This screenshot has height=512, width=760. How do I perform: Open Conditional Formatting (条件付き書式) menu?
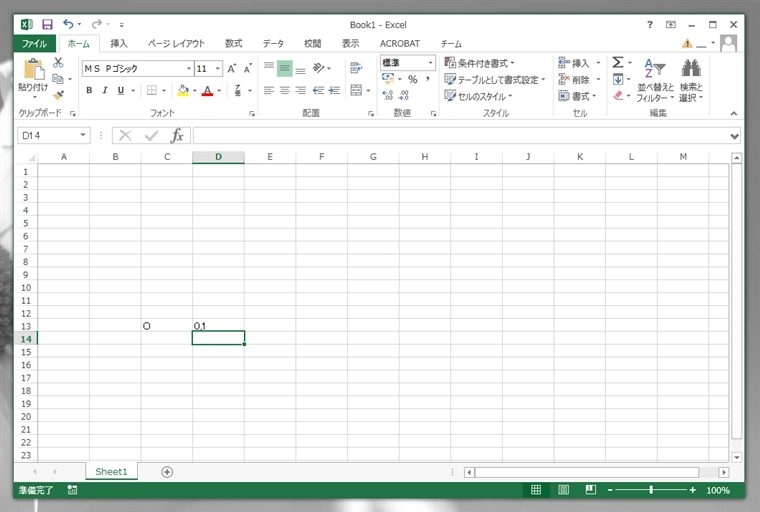pyautogui.click(x=479, y=63)
